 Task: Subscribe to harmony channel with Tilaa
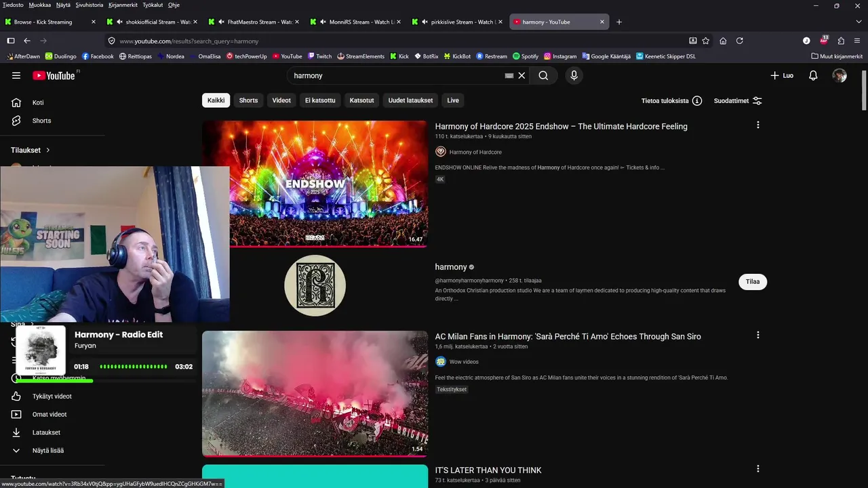(753, 282)
